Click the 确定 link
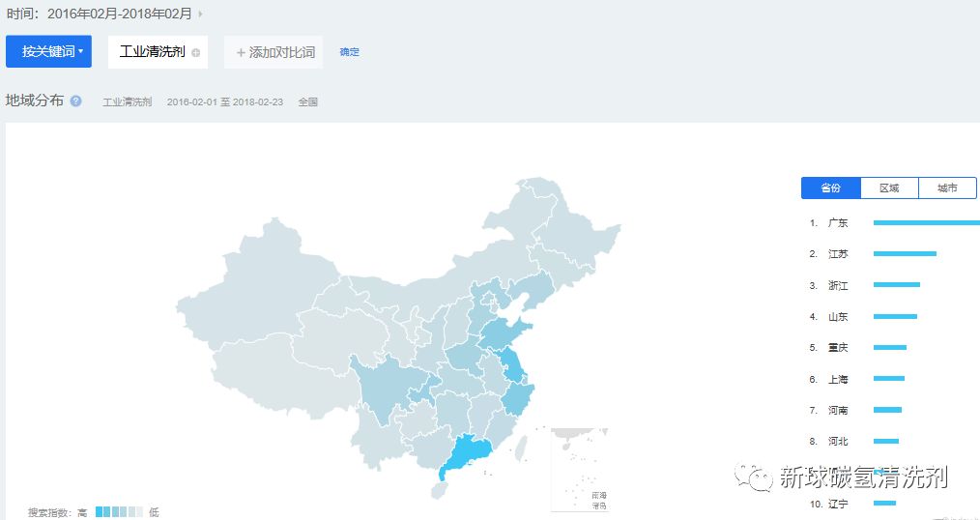The height and width of the screenshot is (520, 980). [349, 52]
